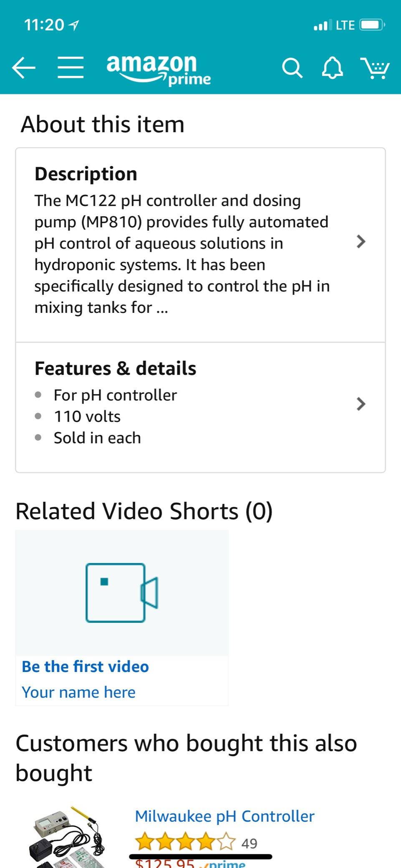Tap the battery status icon

pos(372,25)
